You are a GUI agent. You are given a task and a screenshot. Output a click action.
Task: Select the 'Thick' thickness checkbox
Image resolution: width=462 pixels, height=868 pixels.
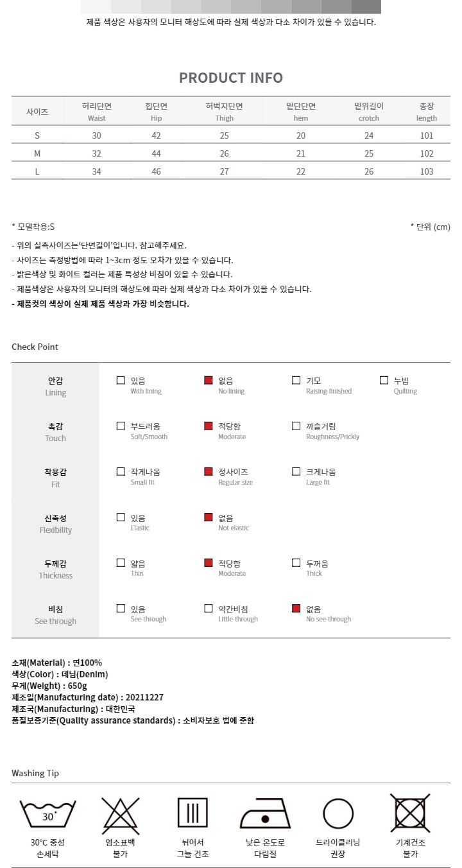[x=296, y=563]
